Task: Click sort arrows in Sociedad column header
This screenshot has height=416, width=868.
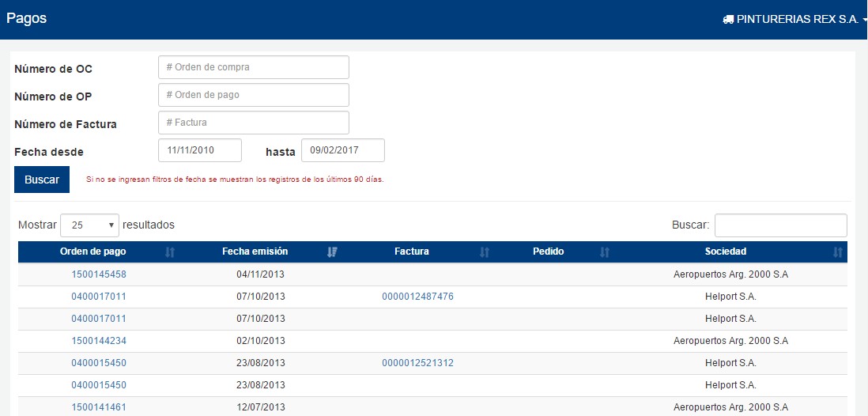Action: (838, 252)
